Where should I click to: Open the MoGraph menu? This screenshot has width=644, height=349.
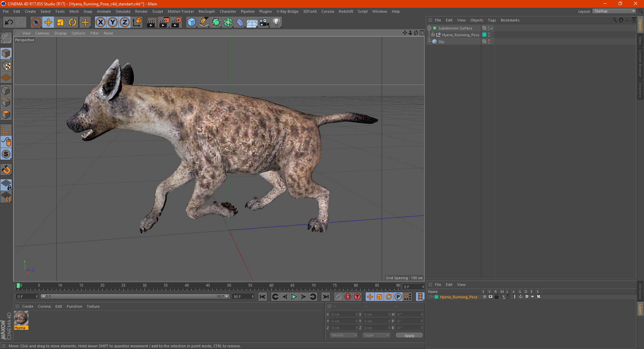click(207, 11)
